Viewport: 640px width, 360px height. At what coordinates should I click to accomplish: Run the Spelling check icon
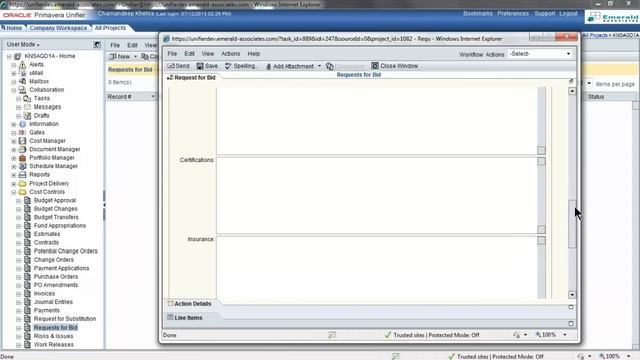click(228, 66)
